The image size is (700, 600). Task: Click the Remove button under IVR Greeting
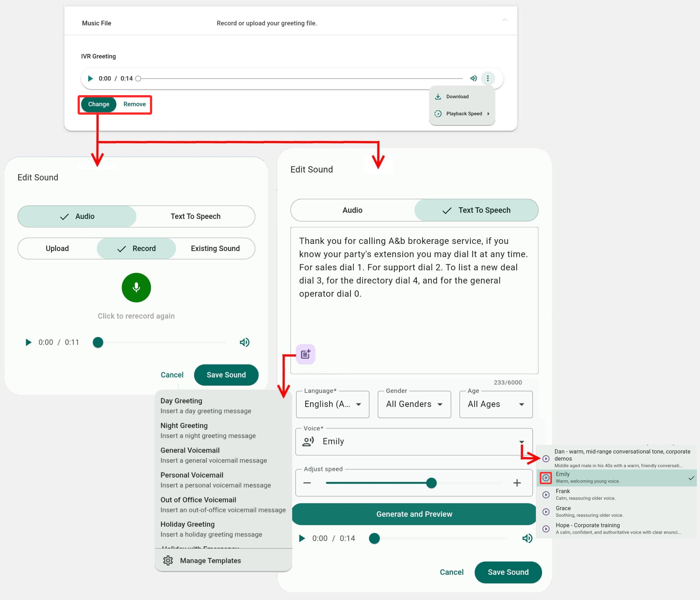pyautogui.click(x=134, y=104)
